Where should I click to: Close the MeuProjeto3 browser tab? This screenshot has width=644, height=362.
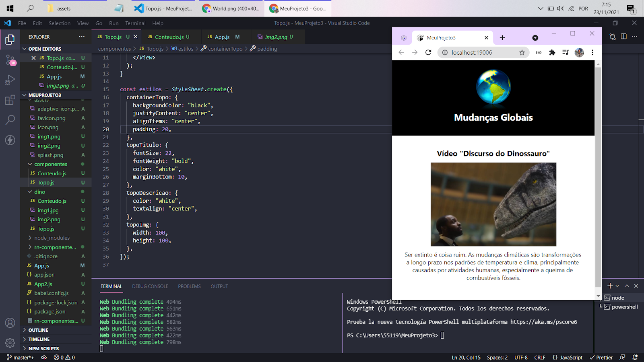486,38
